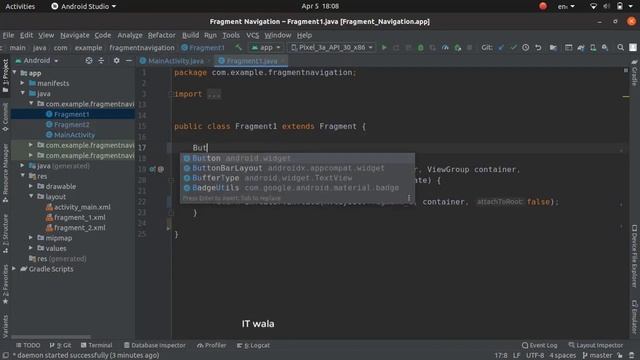Screen dimensions: 640x360
Task: Open the File menu
Action: 8,35
